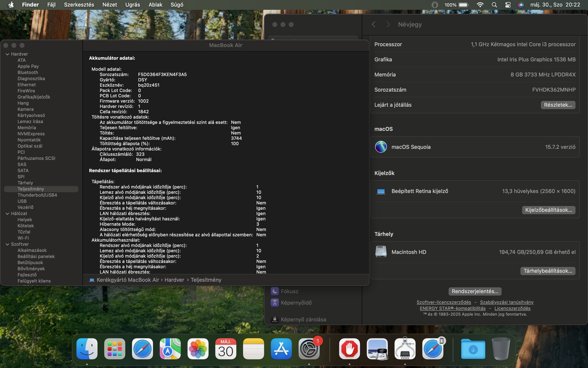This screenshot has height=368, width=588.
Task: Open Spotlight search in the menu bar
Action: (x=494, y=5)
